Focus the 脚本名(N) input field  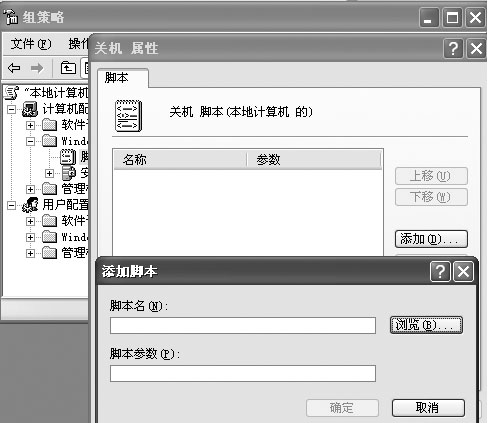pos(243,325)
